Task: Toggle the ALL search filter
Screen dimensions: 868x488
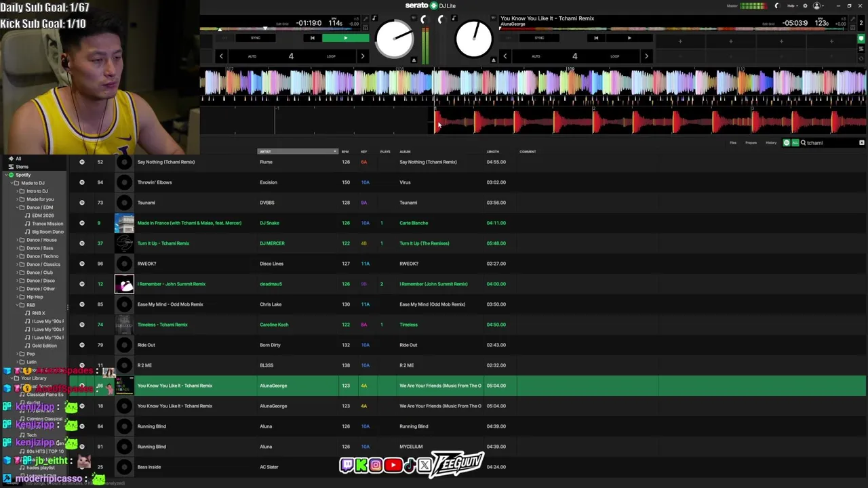Action: (795, 143)
